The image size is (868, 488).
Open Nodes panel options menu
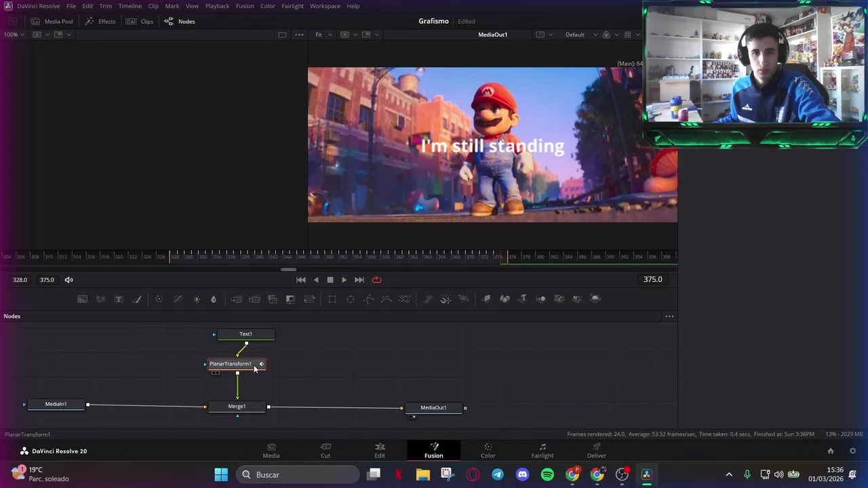point(669,317)
